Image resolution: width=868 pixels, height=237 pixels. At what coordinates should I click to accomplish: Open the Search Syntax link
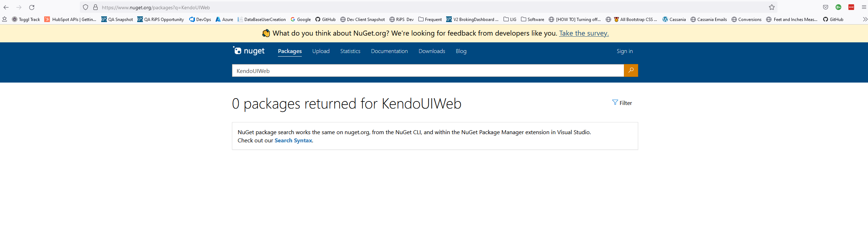click(293, 141)
